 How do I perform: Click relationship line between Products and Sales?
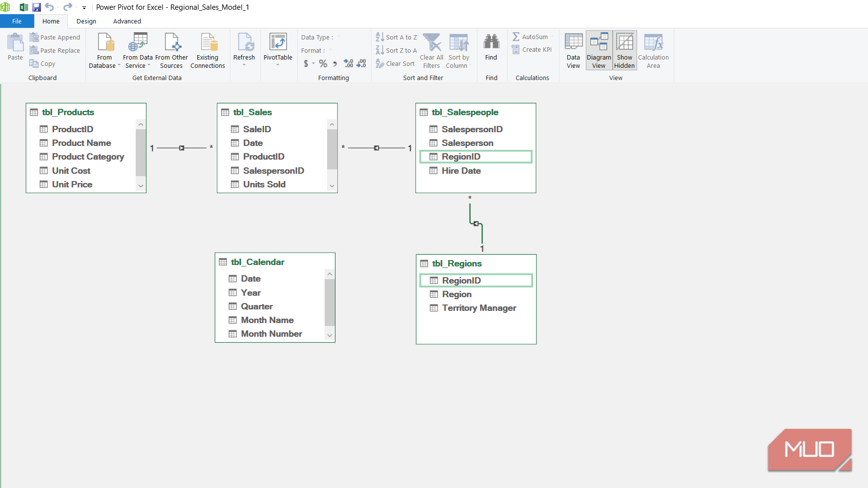click(182, 148)
